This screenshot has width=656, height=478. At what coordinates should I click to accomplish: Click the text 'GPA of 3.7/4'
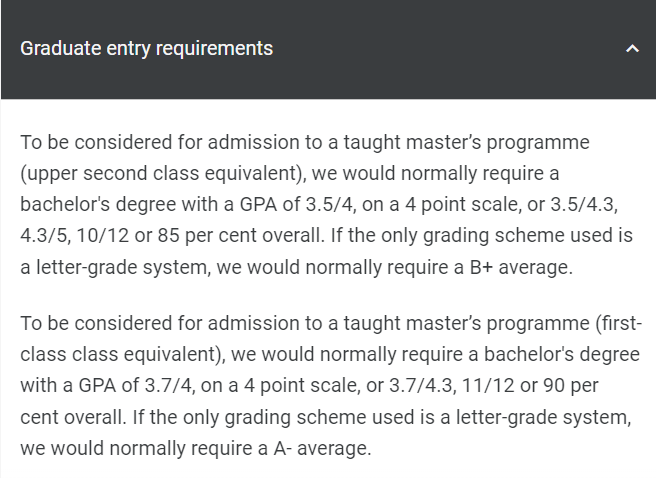[135, 386]
